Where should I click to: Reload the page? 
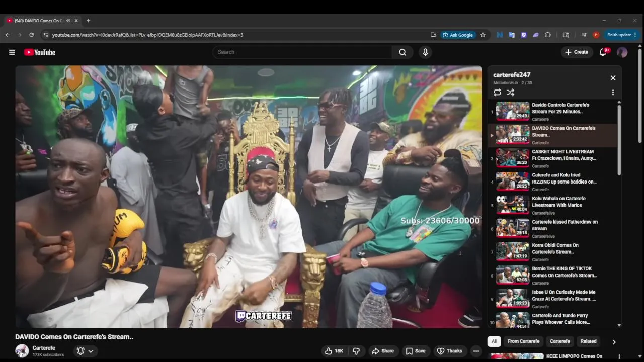pyautogui.click(x=31, y=35)
